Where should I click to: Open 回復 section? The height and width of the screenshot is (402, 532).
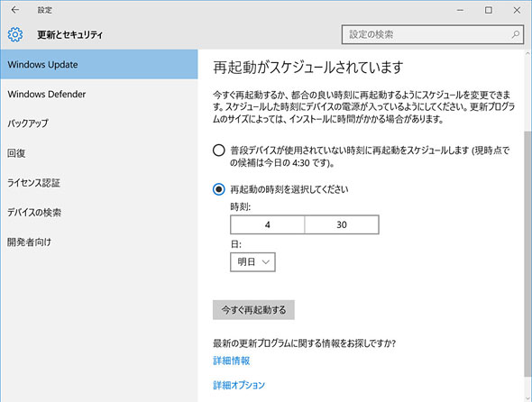(98, 153)
